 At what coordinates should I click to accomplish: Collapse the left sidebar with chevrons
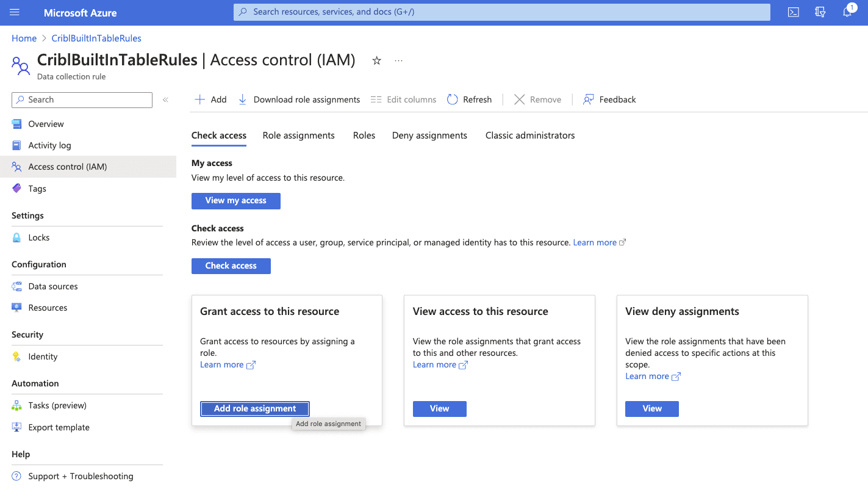coord(165,100)
